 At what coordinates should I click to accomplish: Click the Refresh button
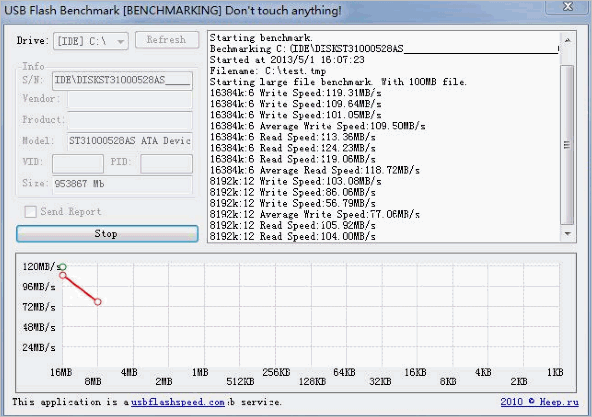(166, 40)
